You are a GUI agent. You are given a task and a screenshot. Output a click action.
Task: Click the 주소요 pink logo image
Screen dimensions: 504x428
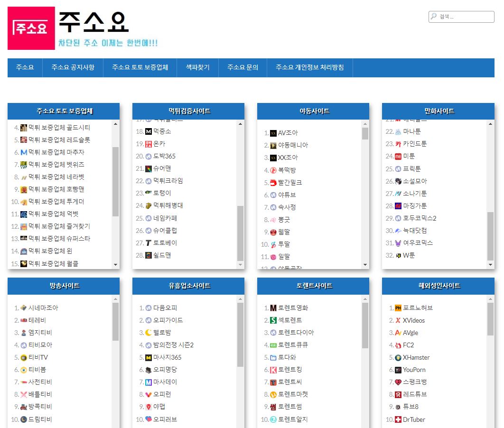coord(31,28)
